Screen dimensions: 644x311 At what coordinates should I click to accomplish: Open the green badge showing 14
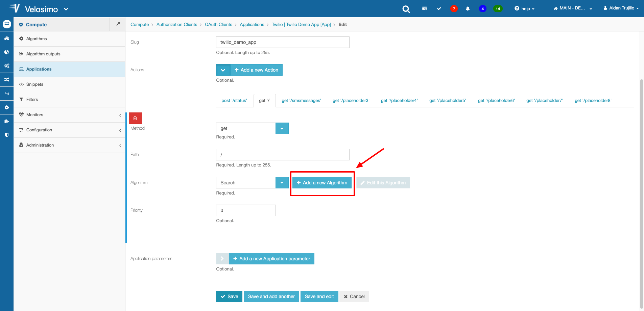pos(498,9)
